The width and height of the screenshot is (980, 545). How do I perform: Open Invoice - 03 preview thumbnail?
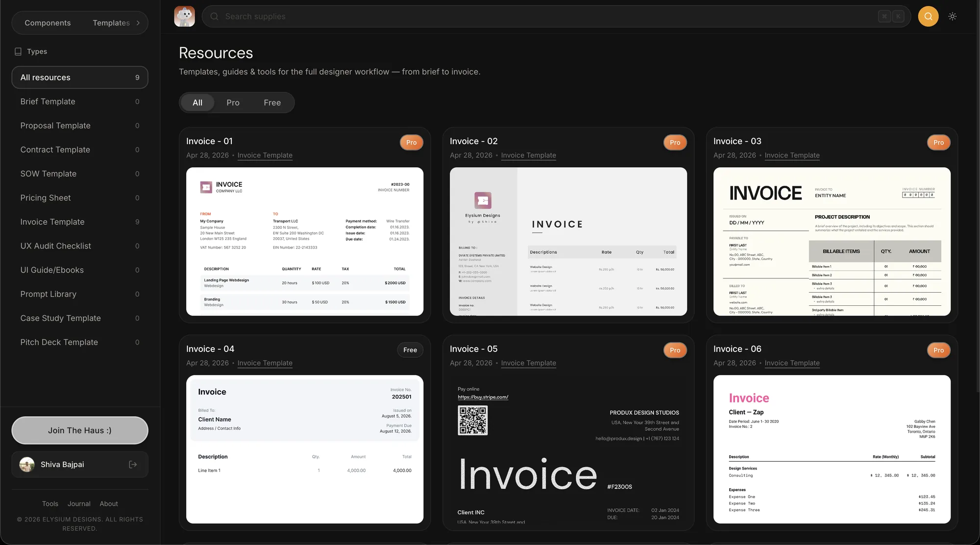coord(832,242)
